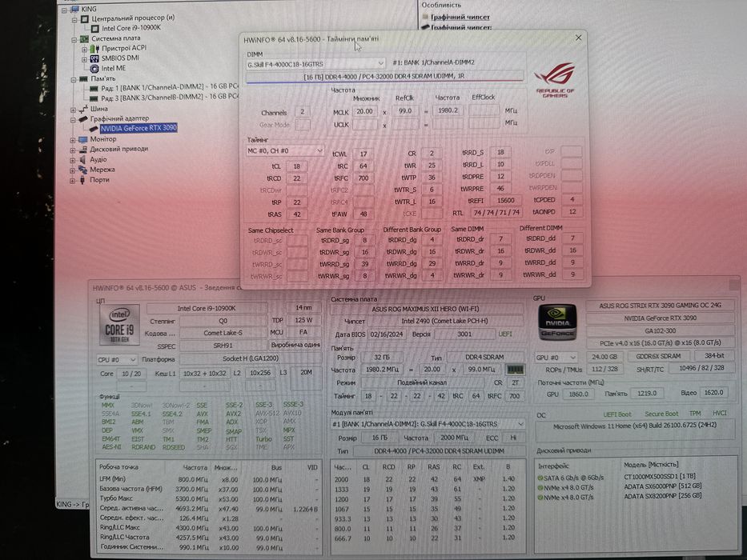747x560 pixels.
Task: Collapse the Центральний процесор (и) node
Action: point(74,20)
